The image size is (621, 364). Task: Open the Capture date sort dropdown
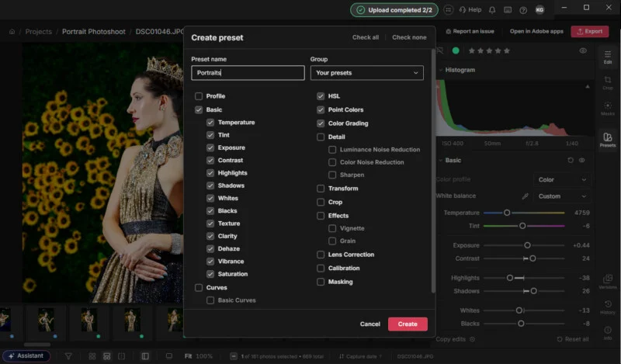coord(360,356)
